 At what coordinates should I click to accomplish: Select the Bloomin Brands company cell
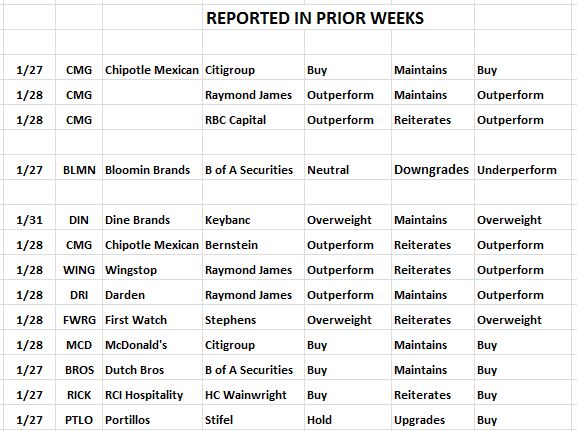tap(148, 170)
